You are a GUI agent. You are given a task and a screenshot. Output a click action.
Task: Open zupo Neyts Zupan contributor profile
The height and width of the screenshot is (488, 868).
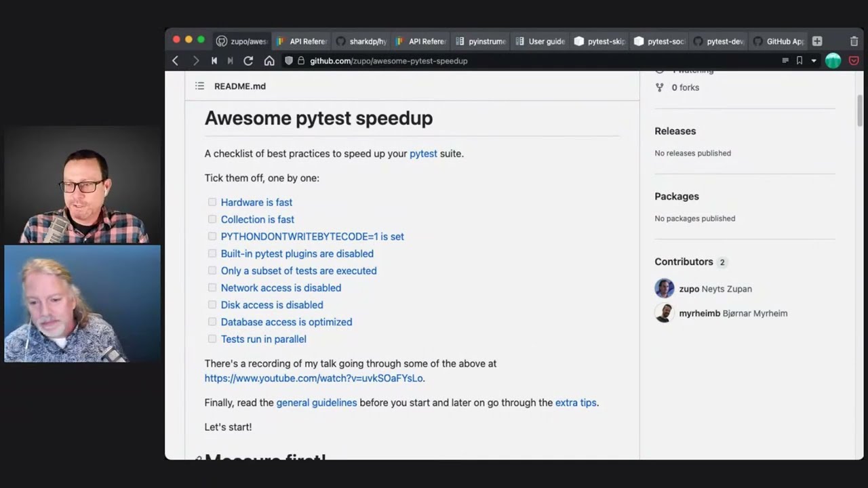(715, 289)
